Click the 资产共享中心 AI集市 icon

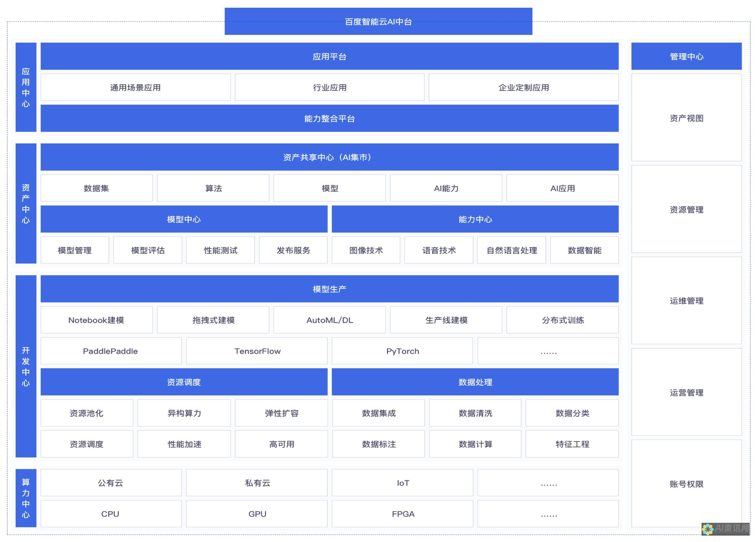(329, 158)
